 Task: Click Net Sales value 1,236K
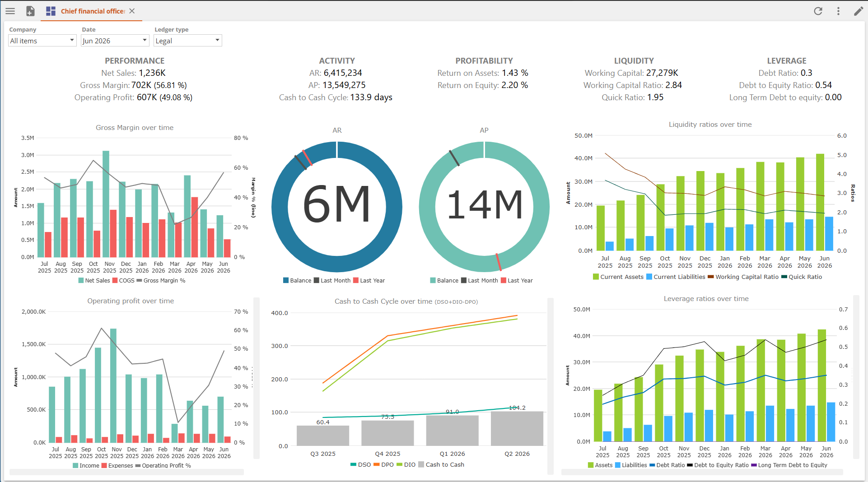(x=152, y=73)
